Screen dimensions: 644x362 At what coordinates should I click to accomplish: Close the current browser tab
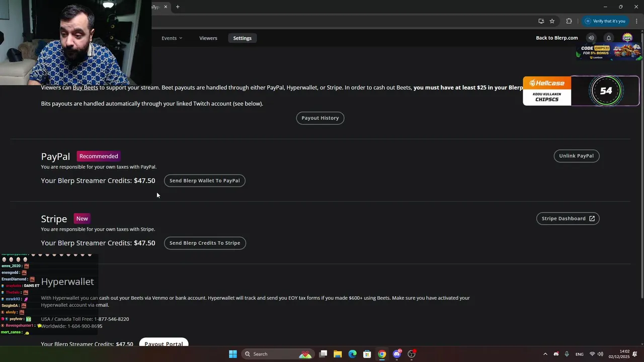tap(166, 7)
